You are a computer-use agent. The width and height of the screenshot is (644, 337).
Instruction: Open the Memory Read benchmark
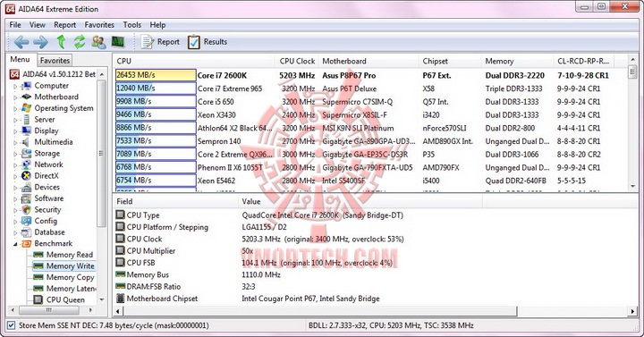point(70,255)
